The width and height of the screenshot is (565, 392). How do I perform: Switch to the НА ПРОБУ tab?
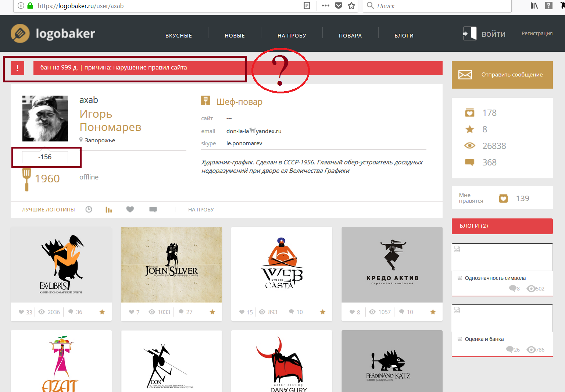[201, 210]
